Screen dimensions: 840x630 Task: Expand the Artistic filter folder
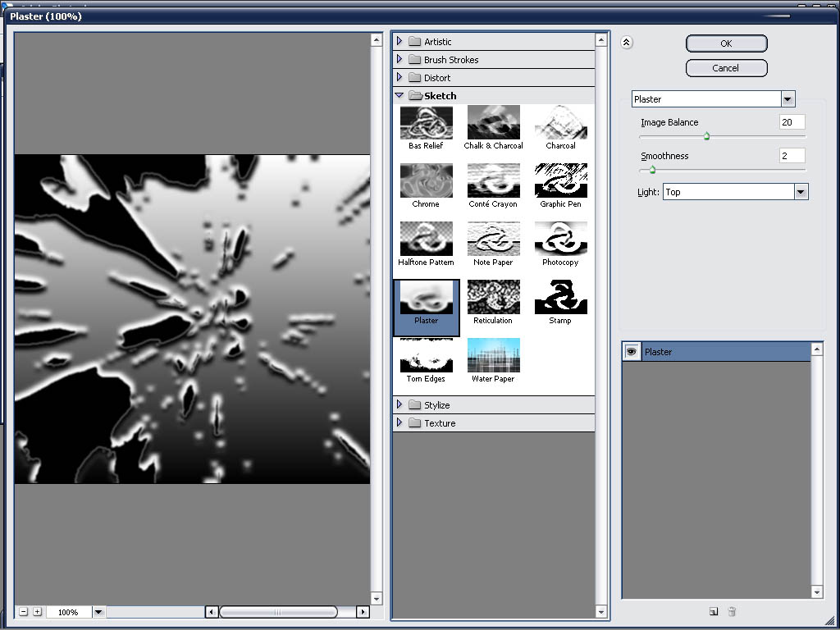399,42
